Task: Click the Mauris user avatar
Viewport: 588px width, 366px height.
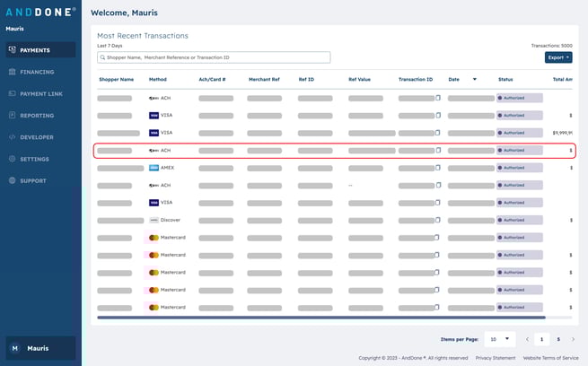Action: click(14, 348)
